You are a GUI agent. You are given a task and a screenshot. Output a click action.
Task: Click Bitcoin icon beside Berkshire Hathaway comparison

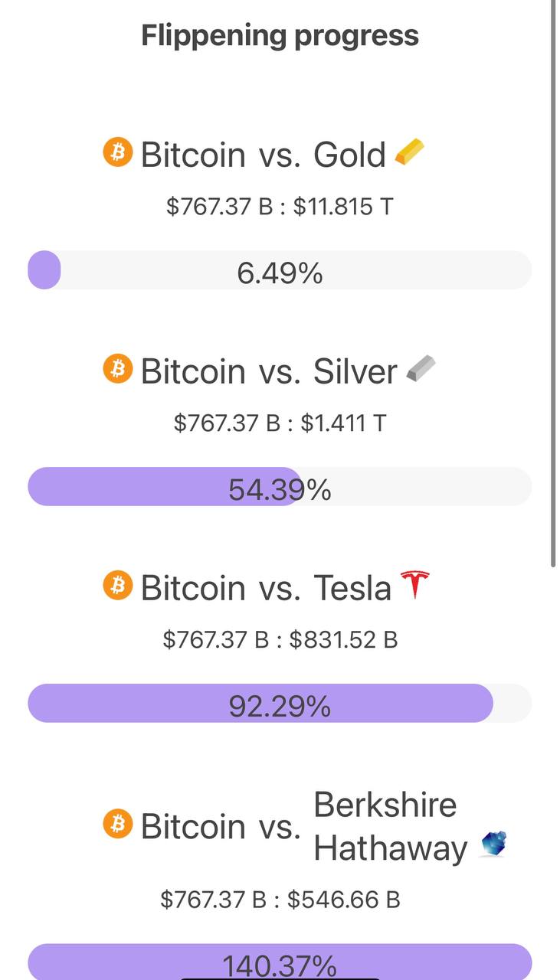coord(118,825)
